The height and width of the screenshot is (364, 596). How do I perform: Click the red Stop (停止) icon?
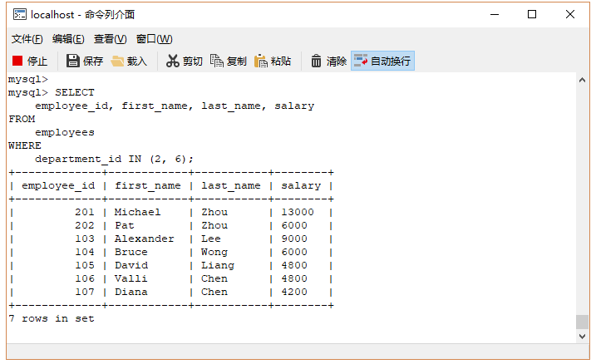click(x=17, y=61)
